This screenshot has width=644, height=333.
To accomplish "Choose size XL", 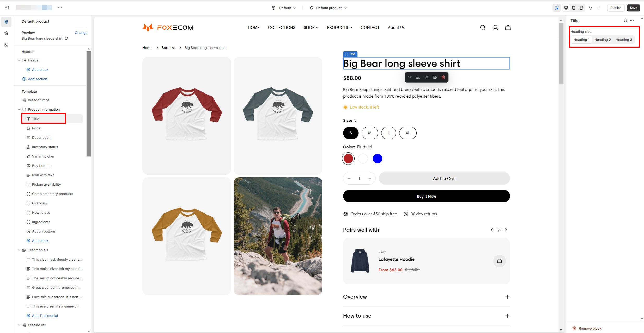I will 408,133.
